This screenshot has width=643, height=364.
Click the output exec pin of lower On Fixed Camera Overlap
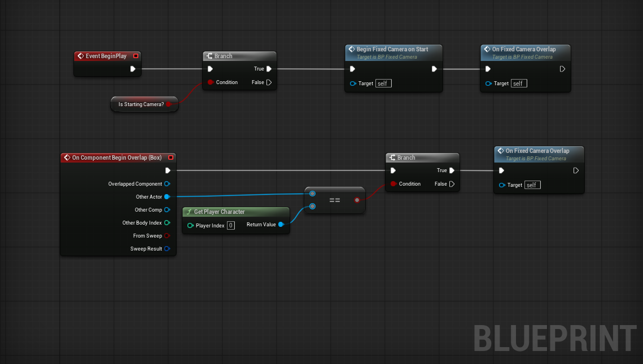(576, 170)
